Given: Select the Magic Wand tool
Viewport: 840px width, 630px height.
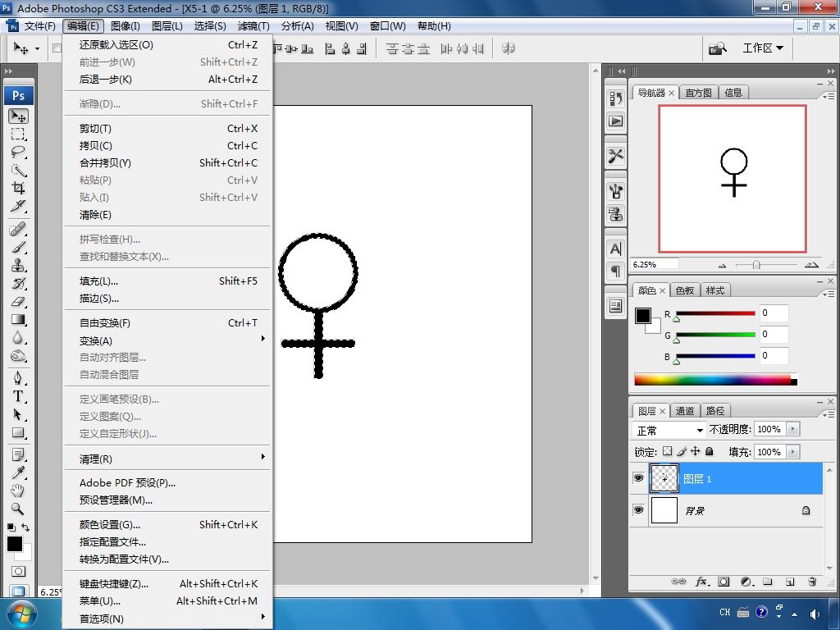Looking at the screenshot, I should coord(18,170).
